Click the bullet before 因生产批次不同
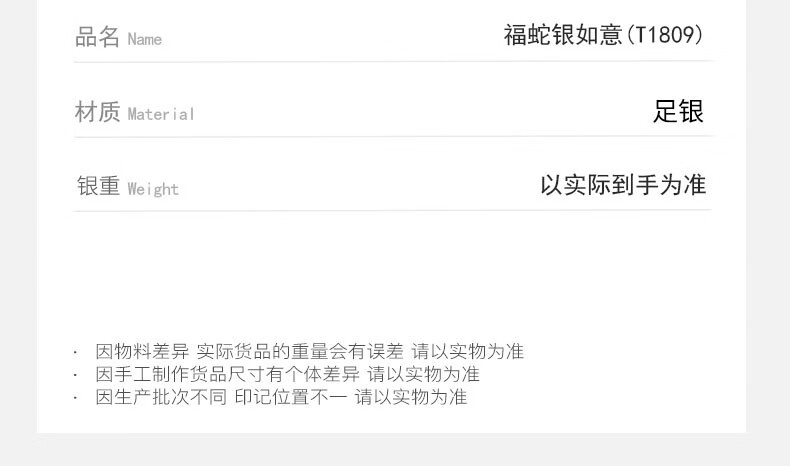 [x=75, y=398]
